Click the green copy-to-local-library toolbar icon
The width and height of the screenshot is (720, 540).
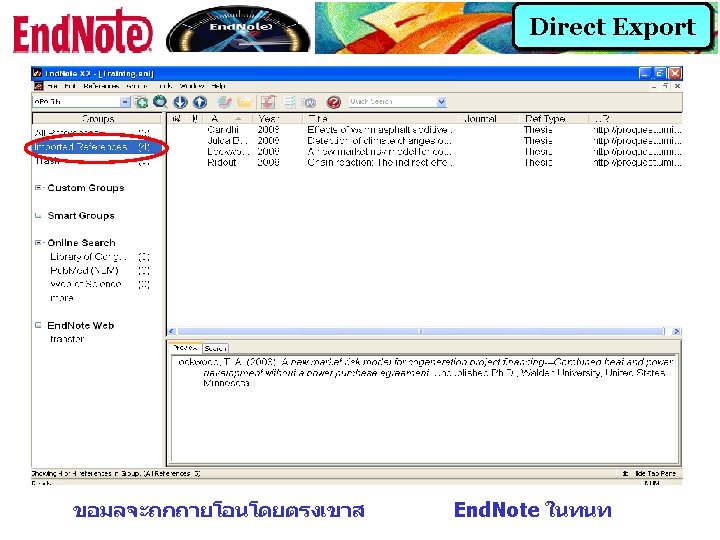click(x=141, y=102)
